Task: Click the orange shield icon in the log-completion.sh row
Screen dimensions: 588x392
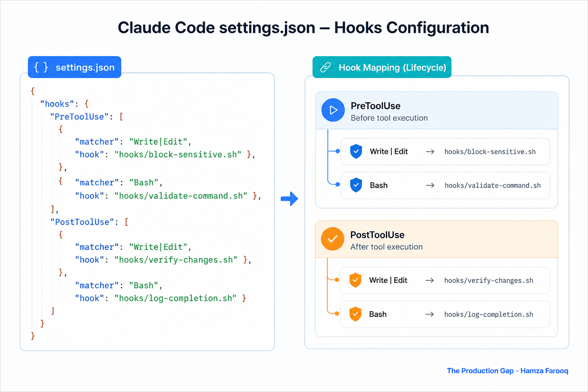Action: click(x=355, y=314)
